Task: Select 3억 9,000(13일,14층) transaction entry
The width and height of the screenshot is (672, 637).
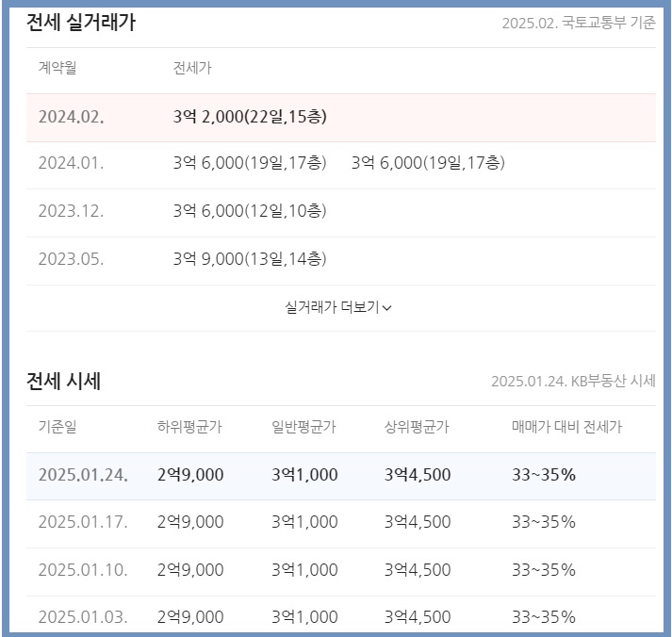Action: (250, 259)
